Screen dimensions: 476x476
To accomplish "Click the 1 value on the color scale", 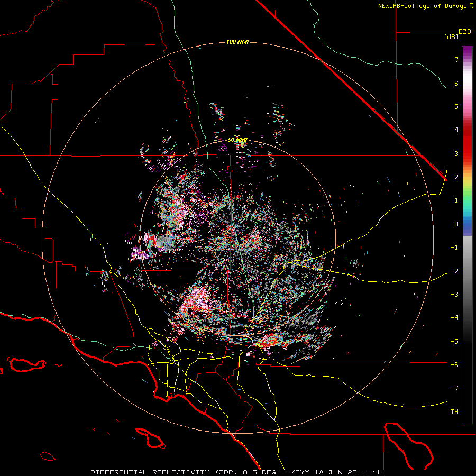I will (456, 200).
